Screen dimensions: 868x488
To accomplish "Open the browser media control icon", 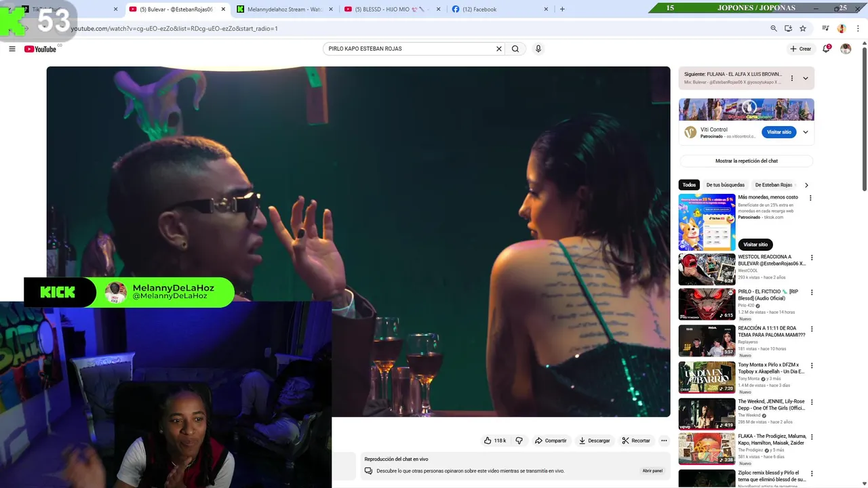I will coord(825,28).
